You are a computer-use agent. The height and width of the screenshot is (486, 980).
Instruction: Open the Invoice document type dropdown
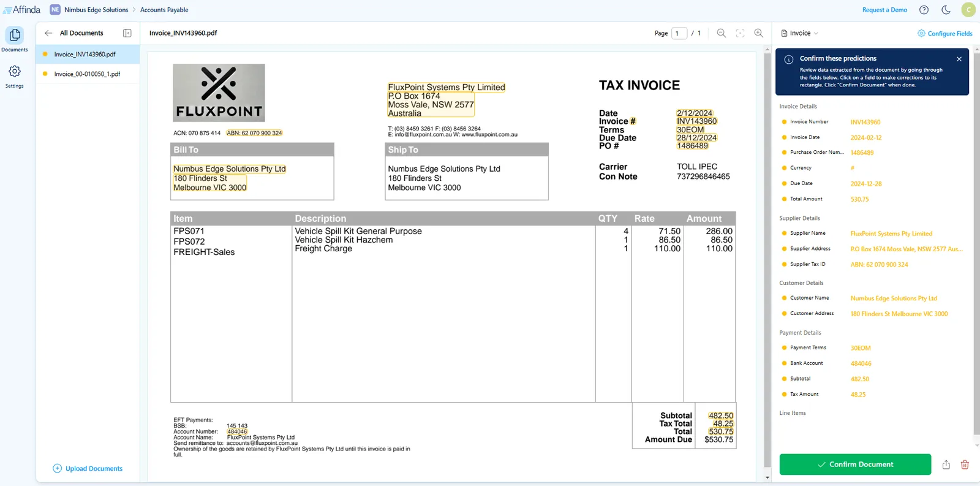tap(800, 33)
